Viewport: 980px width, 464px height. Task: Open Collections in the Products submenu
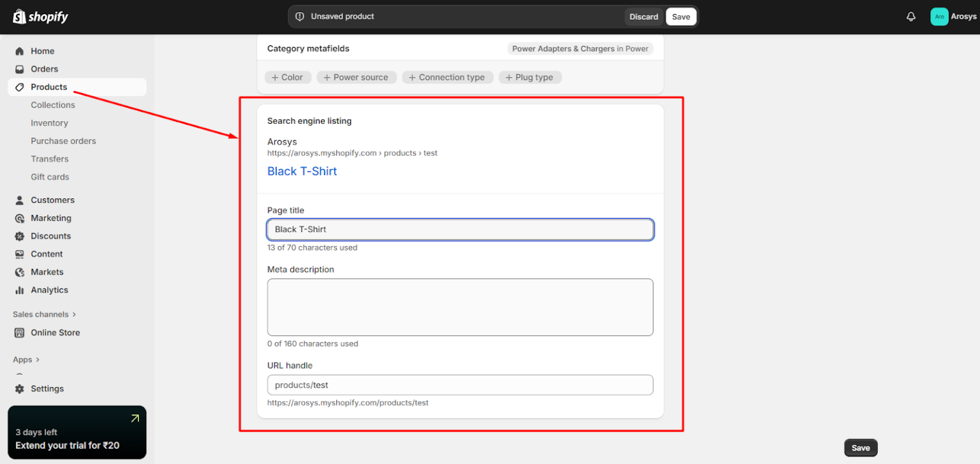coord(53,105)
